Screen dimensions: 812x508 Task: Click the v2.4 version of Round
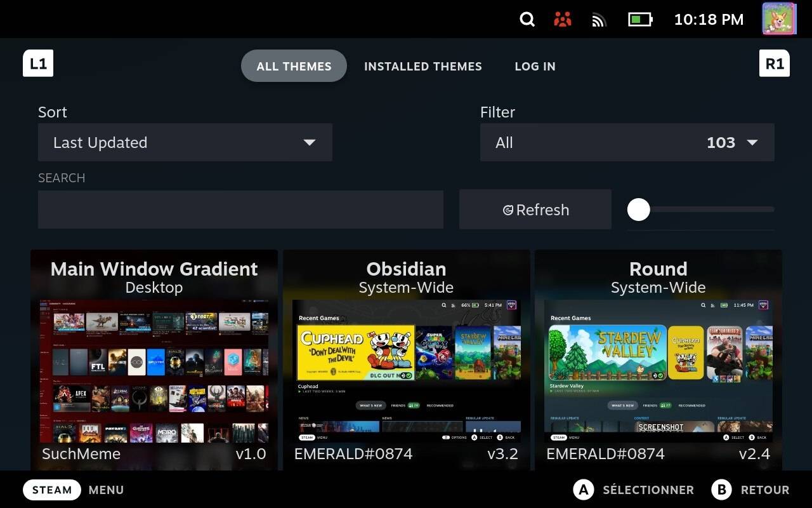(x=755, y=454)
